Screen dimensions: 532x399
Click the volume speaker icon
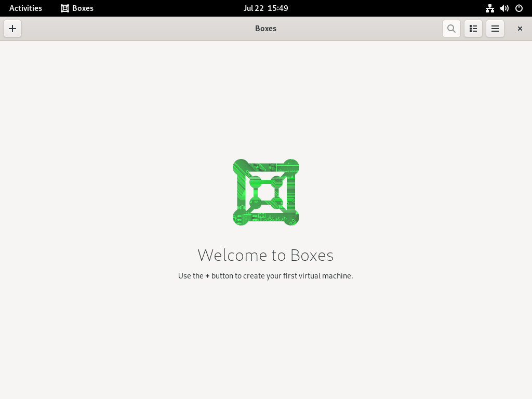coord(504,8)
